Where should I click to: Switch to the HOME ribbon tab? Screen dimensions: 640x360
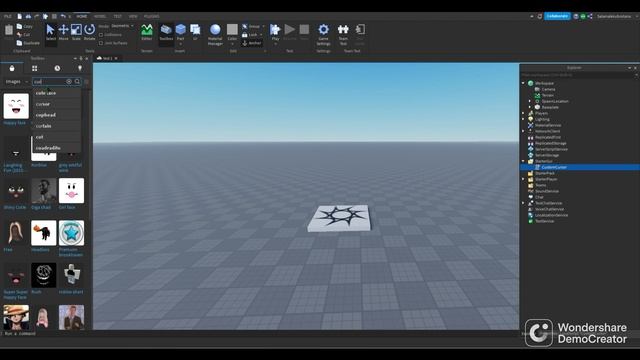(x=82, y=16)
